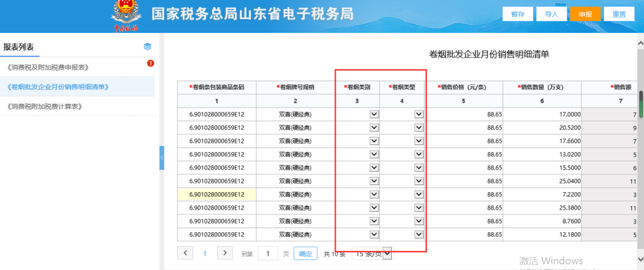Click the 卷烟牌号规格 column header
The image size is (644, 270).
pos(295,87)
